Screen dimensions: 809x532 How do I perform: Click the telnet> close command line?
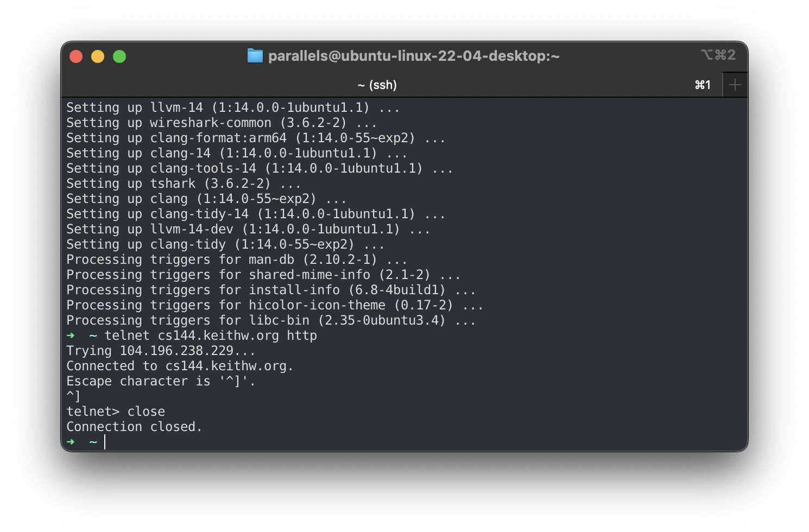(116, 411)
